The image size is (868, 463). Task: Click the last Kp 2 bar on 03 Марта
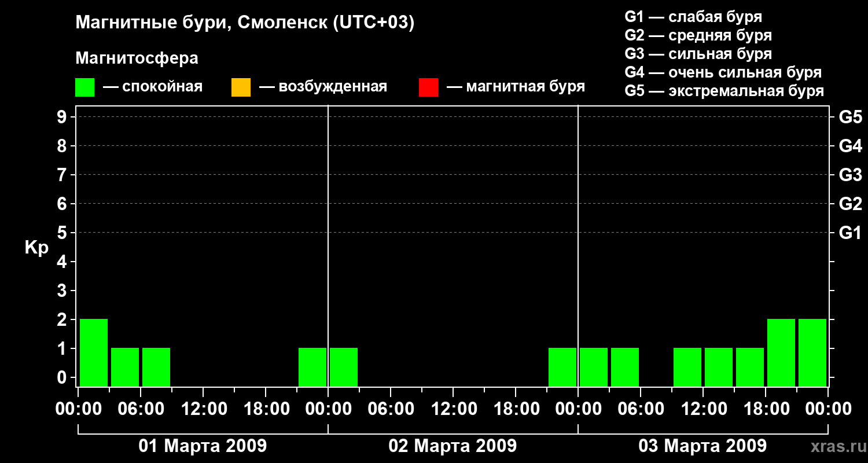coord(812,352)
